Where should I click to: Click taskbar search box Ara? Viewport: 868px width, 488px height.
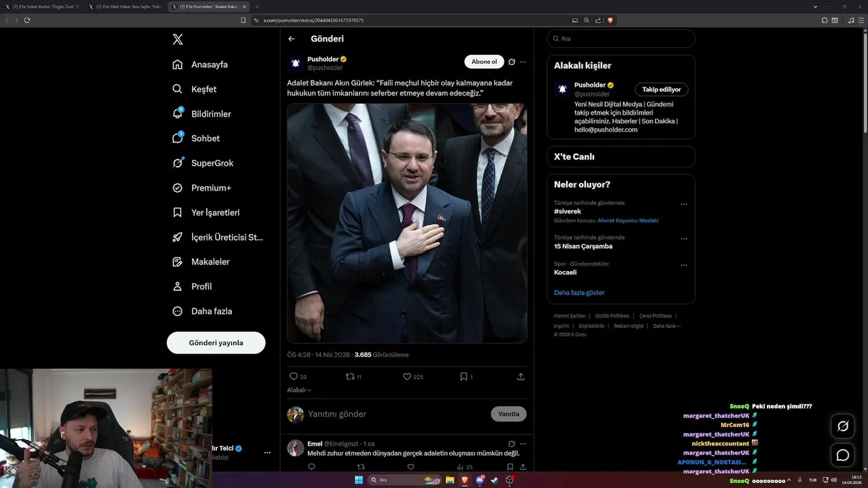(405, 480)
